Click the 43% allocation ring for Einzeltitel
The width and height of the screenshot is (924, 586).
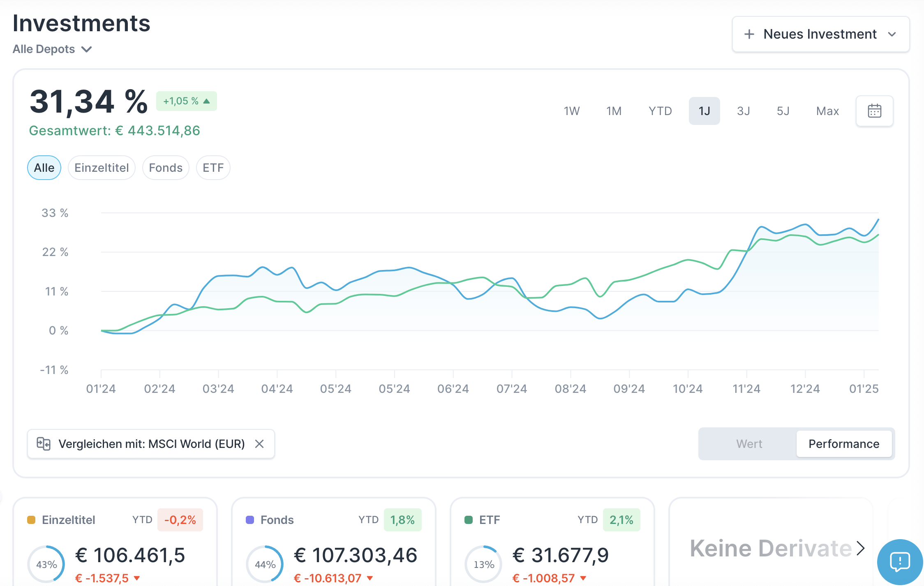click(x=46, y=564)
